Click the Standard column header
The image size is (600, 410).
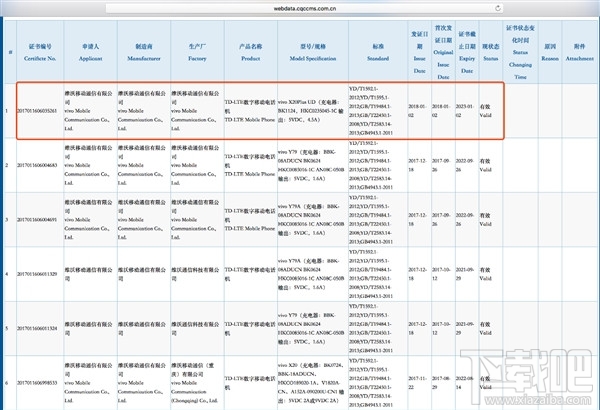[378, 52]
